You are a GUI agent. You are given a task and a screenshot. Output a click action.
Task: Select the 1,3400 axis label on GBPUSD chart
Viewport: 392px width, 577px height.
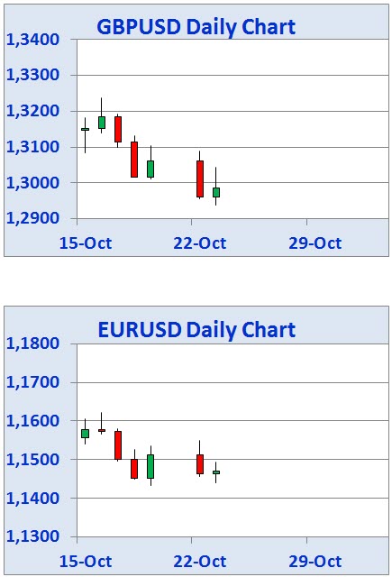[x=32, y=40]
